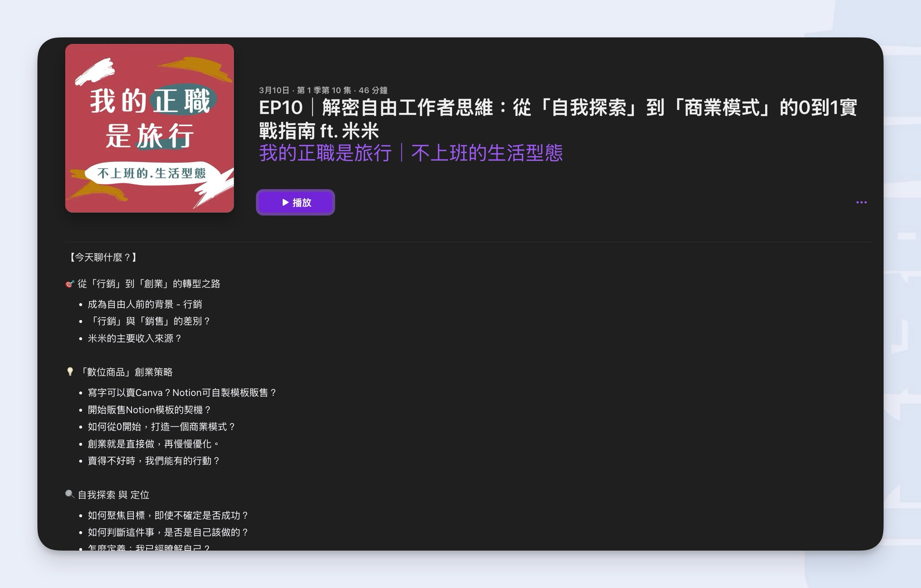Open the show link 我的正職是旅行｜不上班的生活型態
921x588 pixels.
(x=410, y=153)
